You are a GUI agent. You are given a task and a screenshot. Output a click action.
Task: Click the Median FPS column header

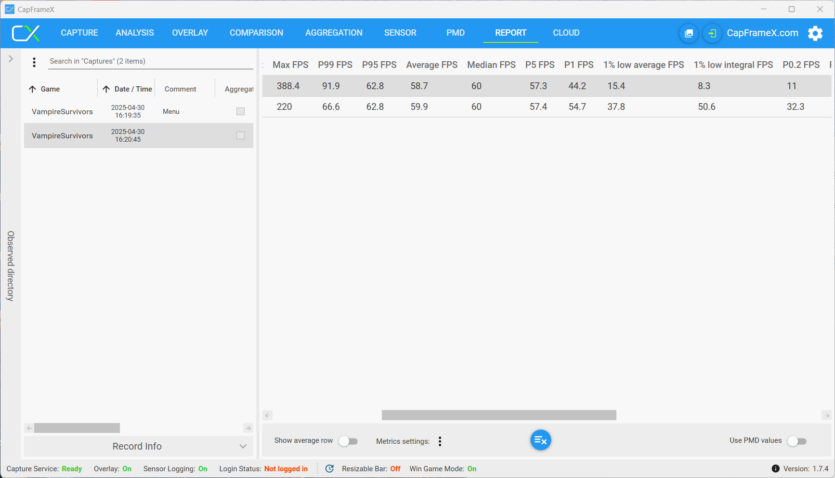(x=492, y=65)
